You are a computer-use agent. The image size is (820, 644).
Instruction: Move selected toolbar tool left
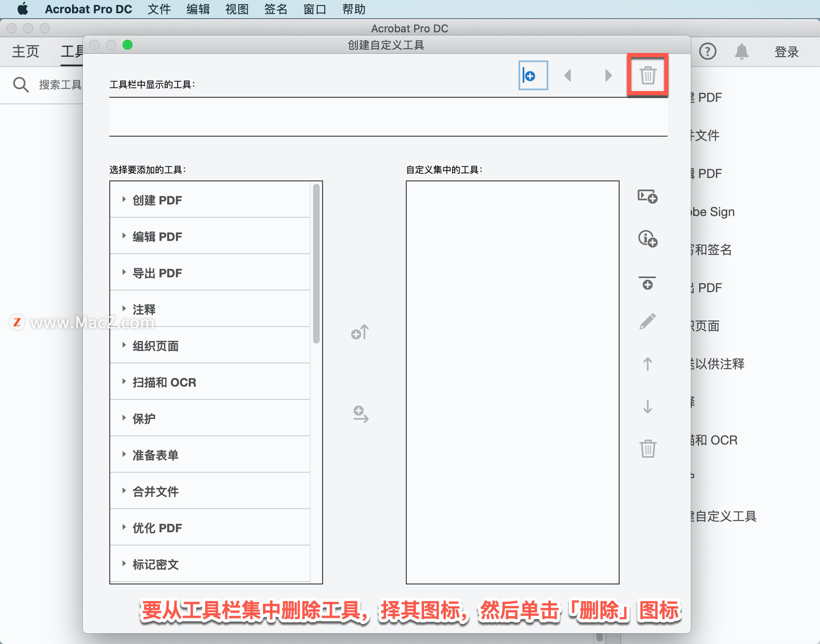coord(568,76)
